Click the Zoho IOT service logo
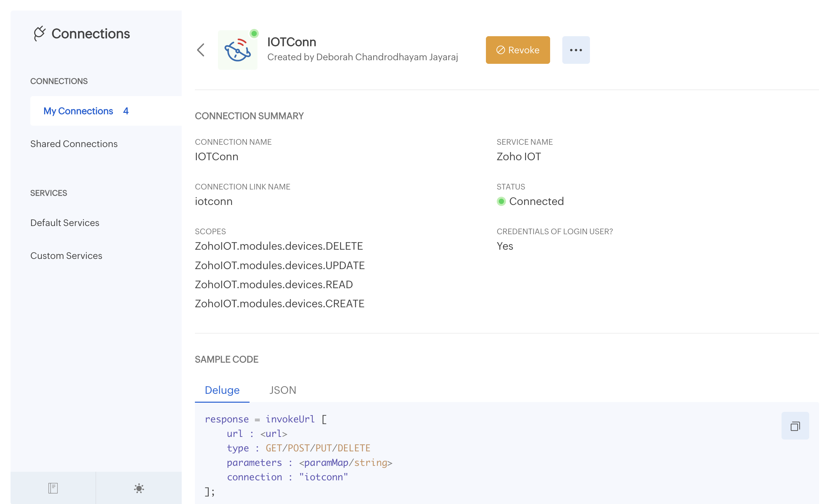Image resolution: width=825 pixels, height=504 pixels. pyautogui.click(x=237, y=51)
